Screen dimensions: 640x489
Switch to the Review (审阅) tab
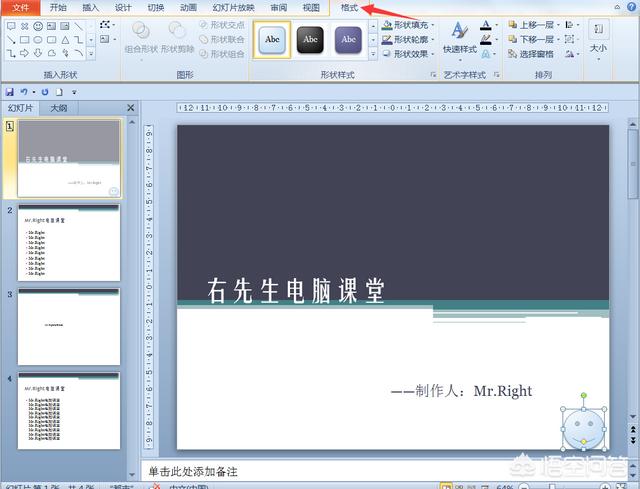[278, 8]
